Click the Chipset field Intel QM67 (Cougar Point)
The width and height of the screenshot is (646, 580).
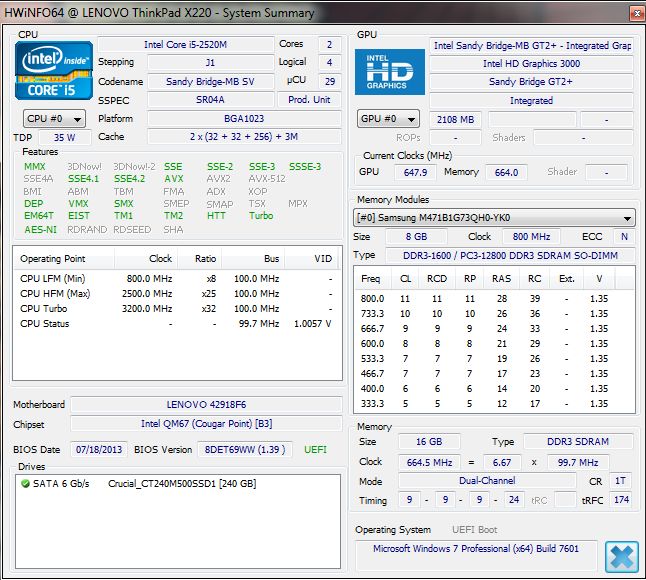[x=206, y=423]
